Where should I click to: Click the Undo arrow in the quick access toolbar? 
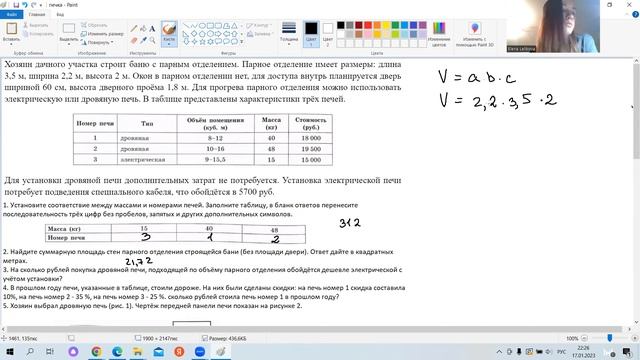pyautogui.click(x=25, y=5)
